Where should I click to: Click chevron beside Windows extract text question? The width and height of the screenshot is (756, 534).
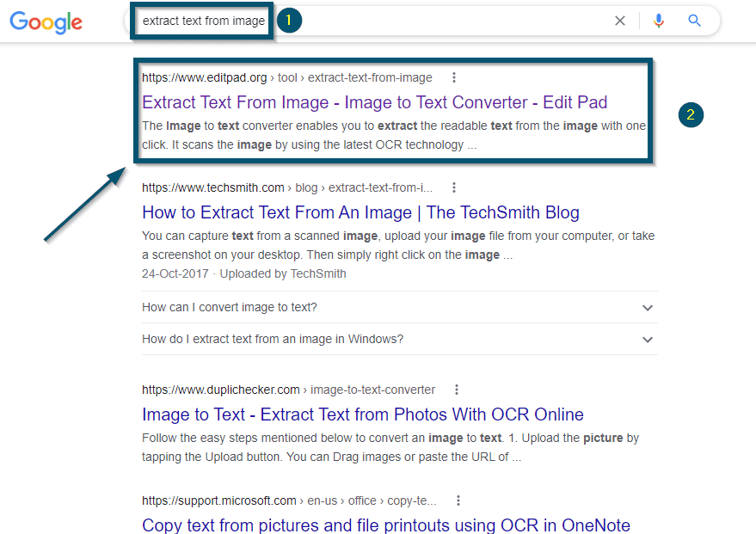click(x=648, y=340)
